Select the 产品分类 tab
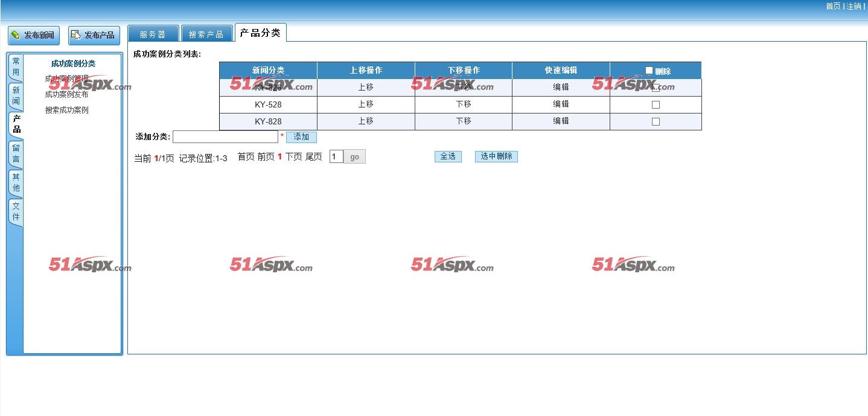The height and width of the screenshot is (416, 868). click(x=260, y=33)
